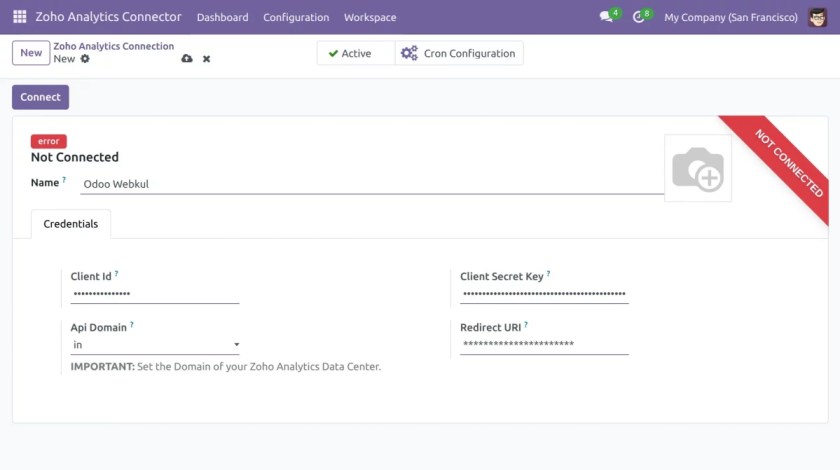Screen dimensions: 840x470
Task: Save record with cloud upload icon
Action: point(186,58)
